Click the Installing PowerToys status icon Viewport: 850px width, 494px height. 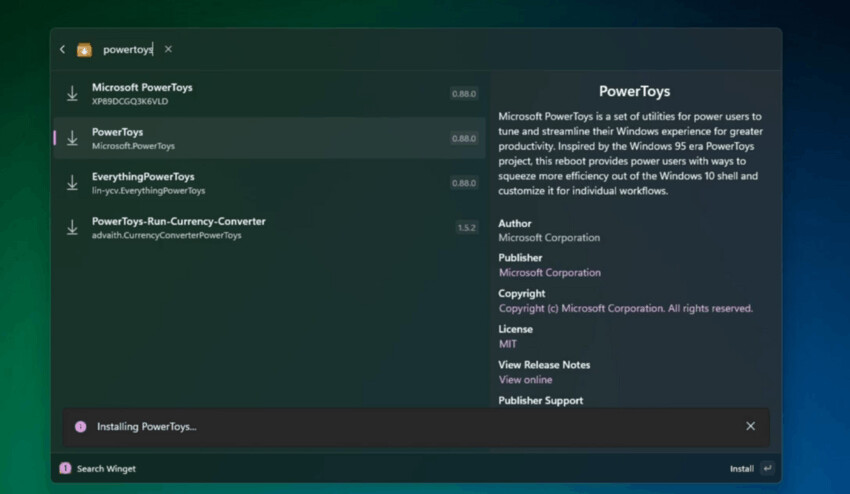(x=80, y=427)
